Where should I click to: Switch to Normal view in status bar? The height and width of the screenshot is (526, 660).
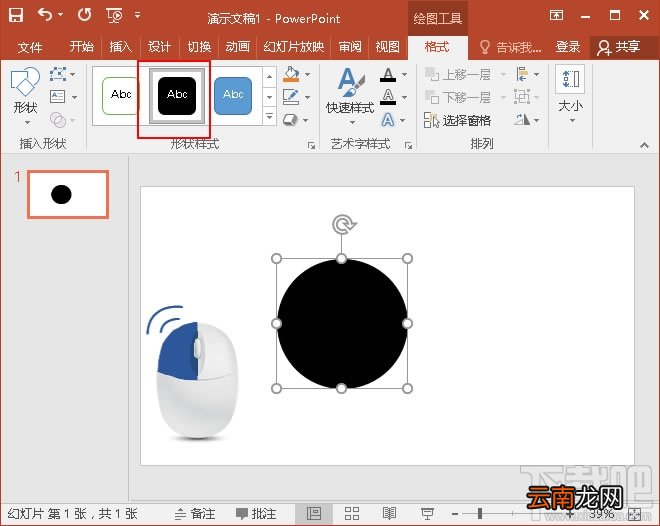click(x=314, y=514)
